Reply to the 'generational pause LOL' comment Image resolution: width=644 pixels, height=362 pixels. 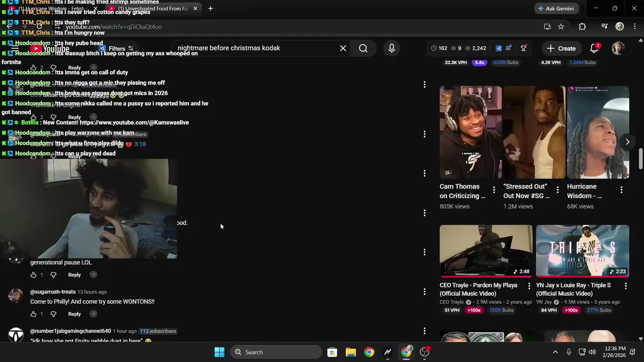[x=74, y=275]
